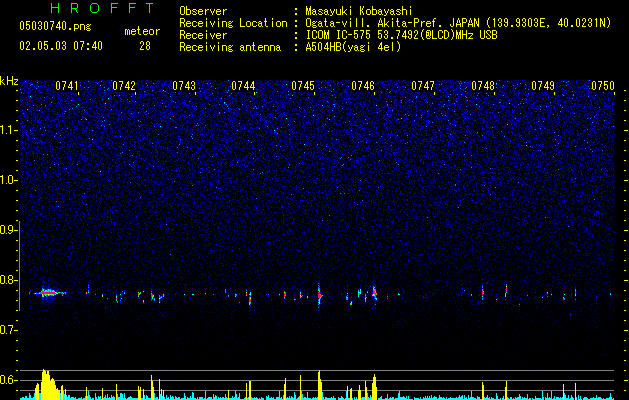Click the Observer label
This screenshot has width=629, height=400.
203,11
